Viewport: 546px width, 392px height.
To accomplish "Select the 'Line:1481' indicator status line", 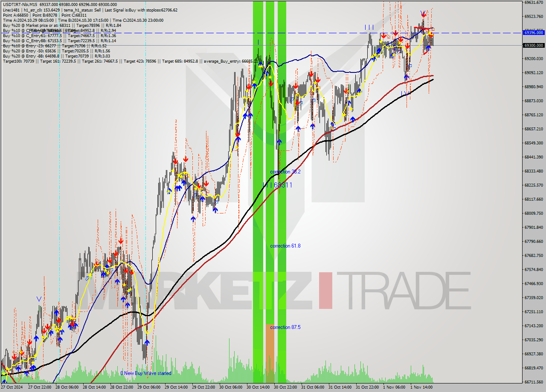I will point(90,10).
